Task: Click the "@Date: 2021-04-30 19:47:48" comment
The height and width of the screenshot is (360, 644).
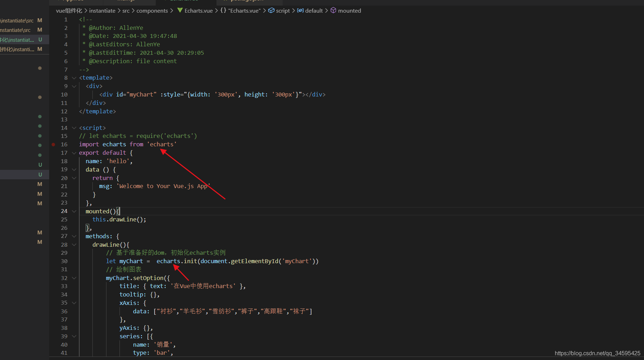Action: pos(133,36)
